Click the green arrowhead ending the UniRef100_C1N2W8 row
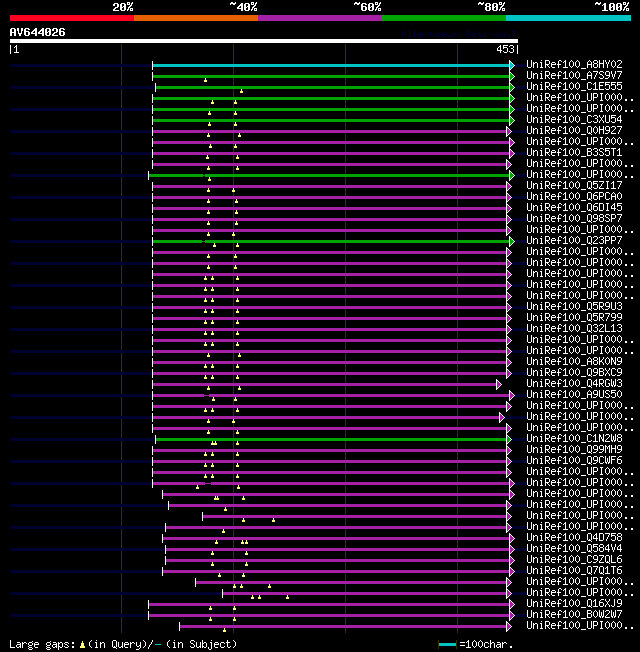The width and height of the screenshot is (640, 652). point(509,440)
